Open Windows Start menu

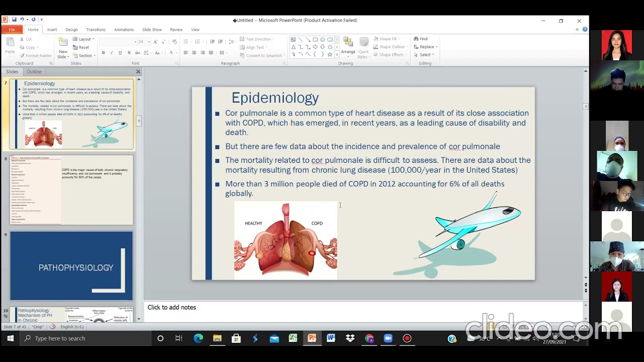10,338
